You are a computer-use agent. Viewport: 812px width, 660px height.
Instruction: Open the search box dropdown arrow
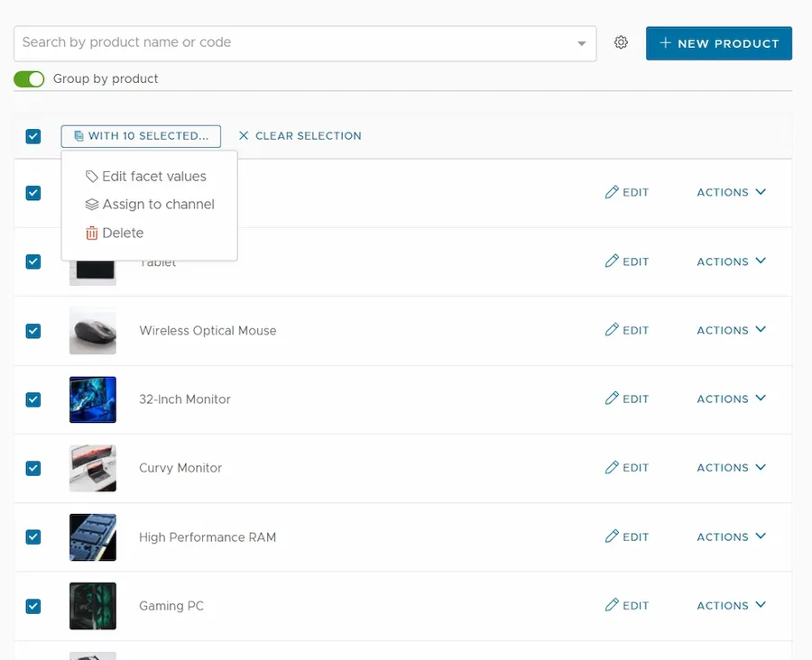tap(581, 43)
